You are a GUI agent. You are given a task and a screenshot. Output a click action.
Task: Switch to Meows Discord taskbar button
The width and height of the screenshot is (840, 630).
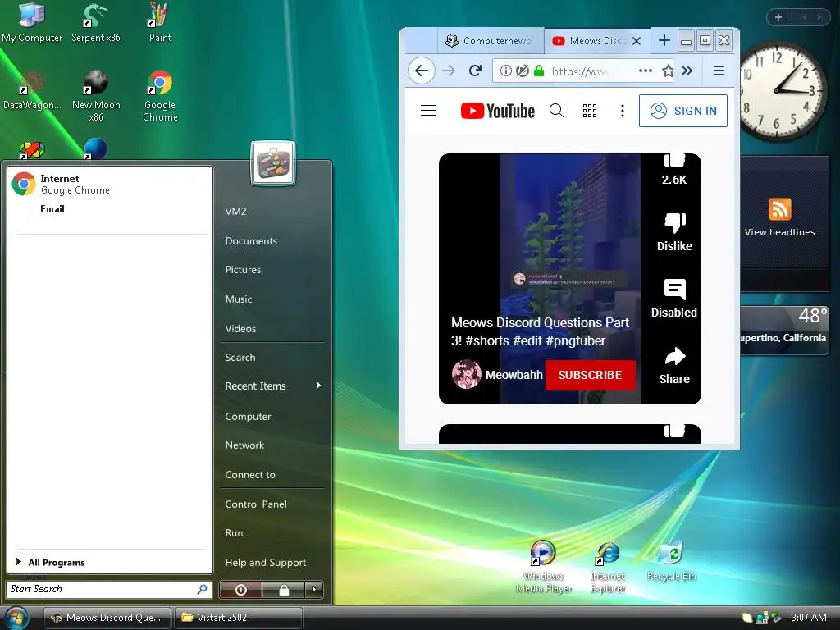coord(107,618)
